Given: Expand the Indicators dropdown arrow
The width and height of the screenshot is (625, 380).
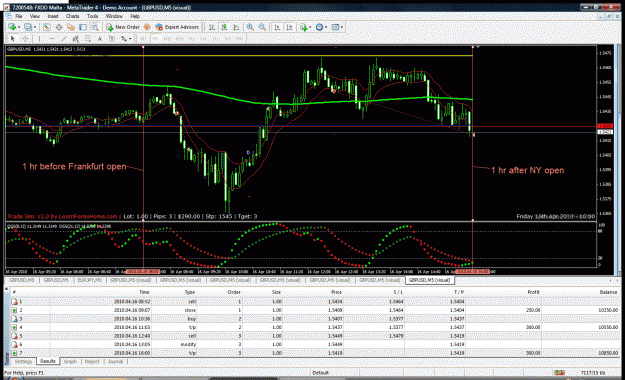Looking at the screenshot, I should (310, 27).
